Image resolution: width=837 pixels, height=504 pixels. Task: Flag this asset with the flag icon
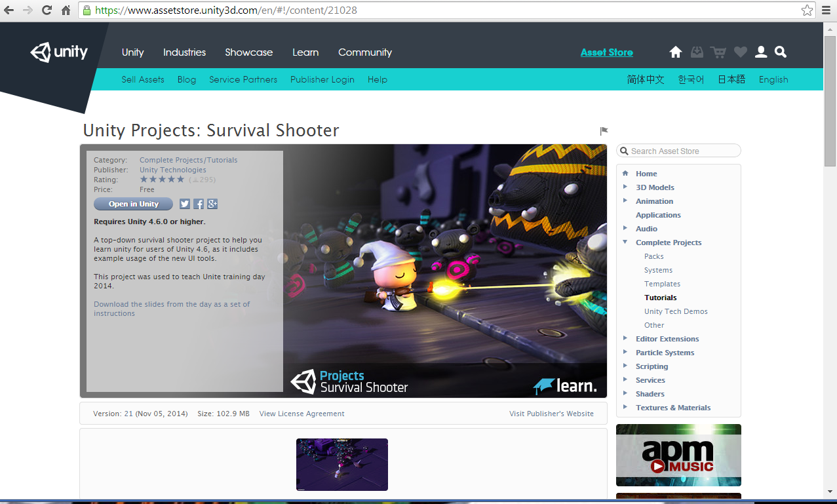(x=604, y=131)
